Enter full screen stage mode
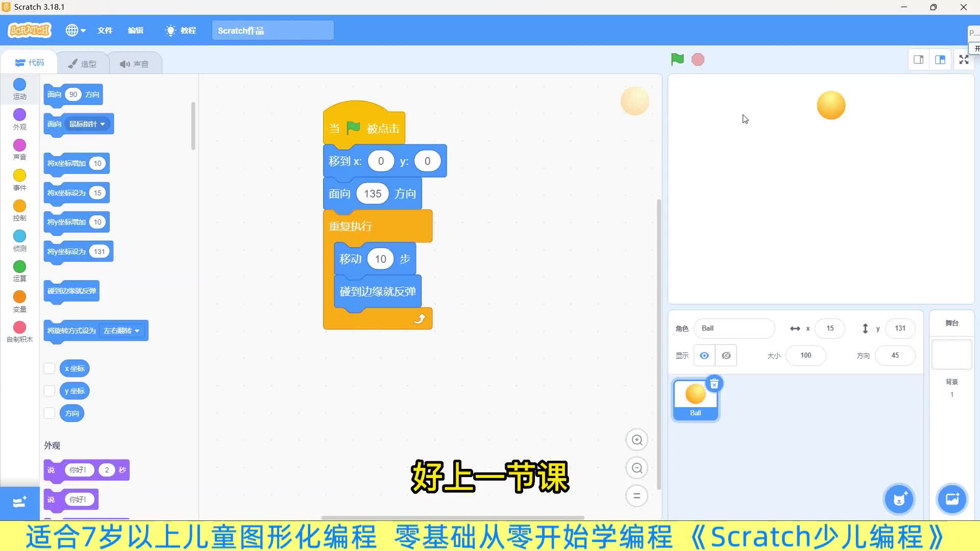 pos(964,60)
